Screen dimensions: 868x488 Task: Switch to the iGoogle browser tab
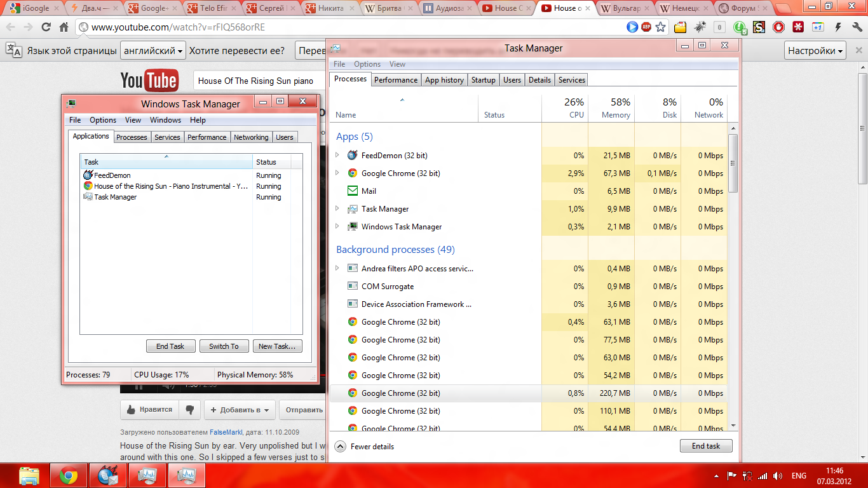(32, 8)
